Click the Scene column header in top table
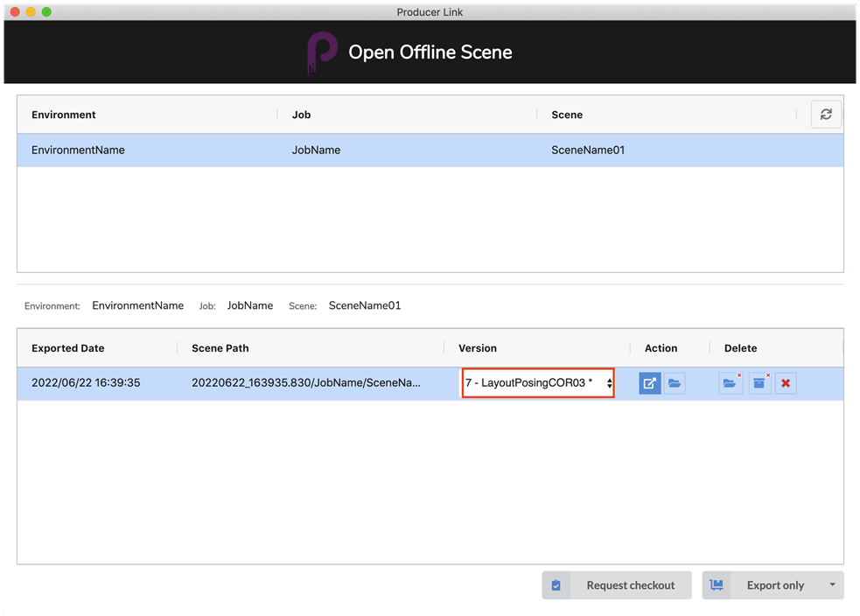This screenshot has height=616, width=860. 567,115
